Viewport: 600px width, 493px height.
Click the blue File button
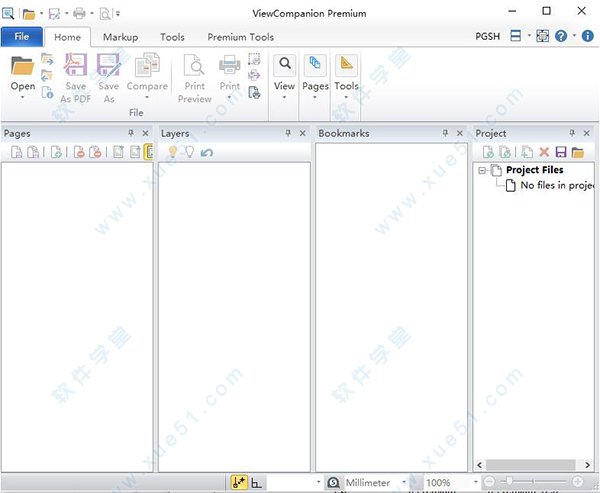coord(22,37)
